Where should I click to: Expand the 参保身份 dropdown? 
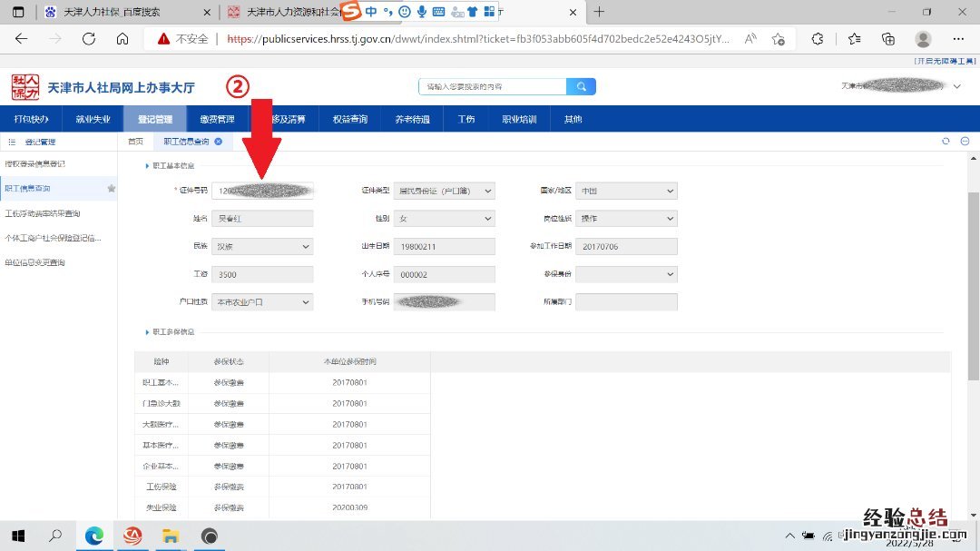tap(626, 274)
